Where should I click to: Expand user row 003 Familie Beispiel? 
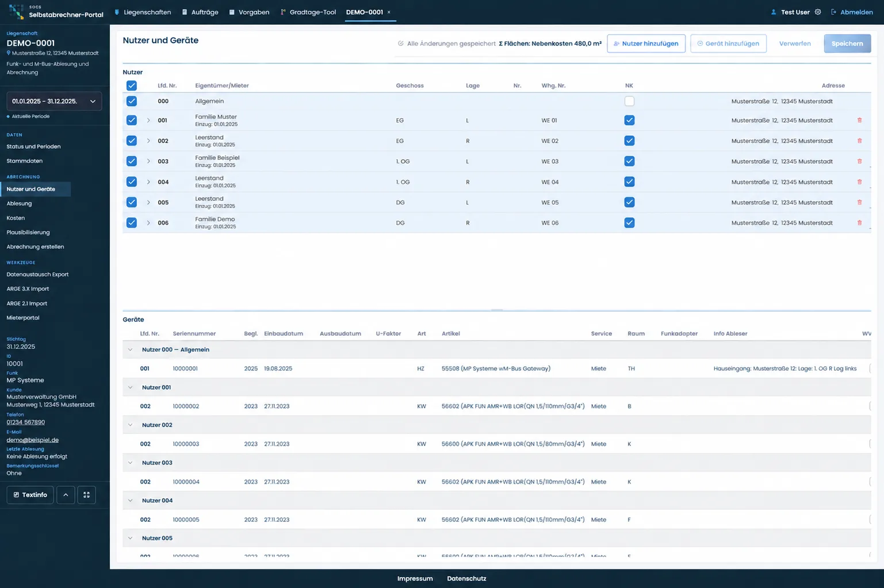coord(148,162)
